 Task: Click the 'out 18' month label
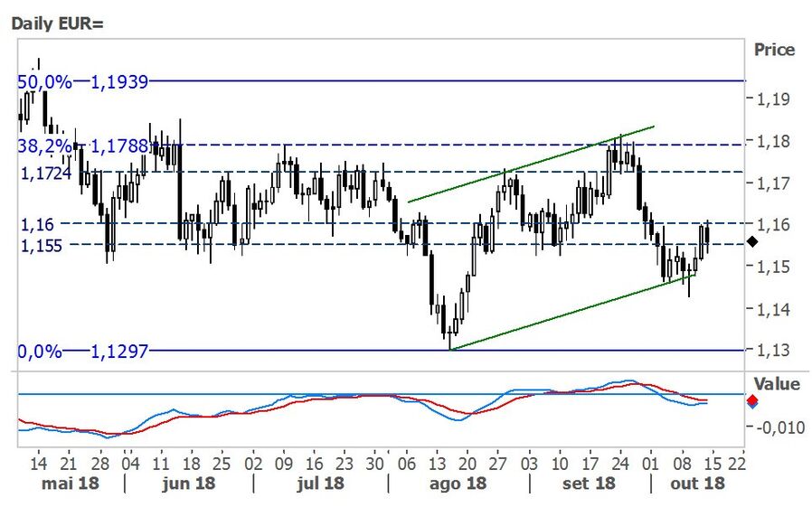coord(697,484)
